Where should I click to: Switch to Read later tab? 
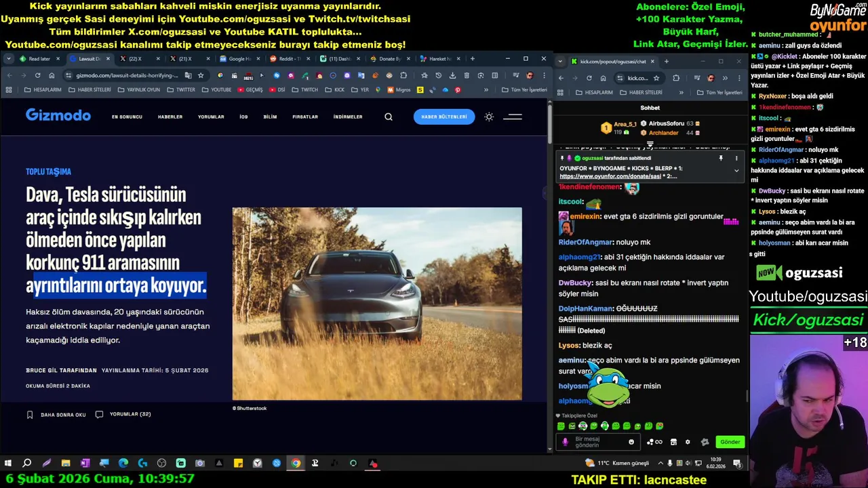[39, 59]
